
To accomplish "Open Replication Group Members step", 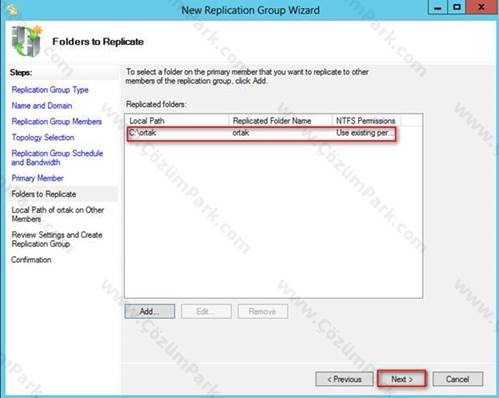I will pyautogui.click(x=57, y=121).
